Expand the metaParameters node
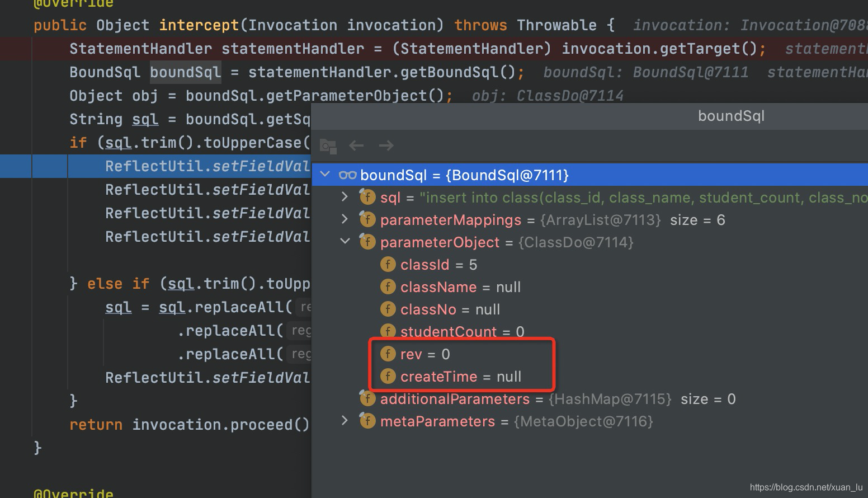Image resolution: width=868 pixels, height=498 pixels. [343, 421]
